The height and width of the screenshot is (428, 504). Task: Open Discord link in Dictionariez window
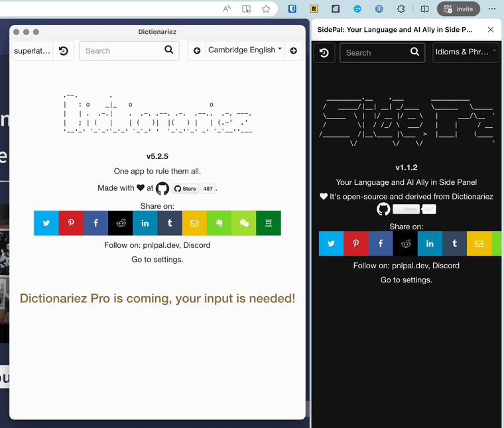(197, 245)
